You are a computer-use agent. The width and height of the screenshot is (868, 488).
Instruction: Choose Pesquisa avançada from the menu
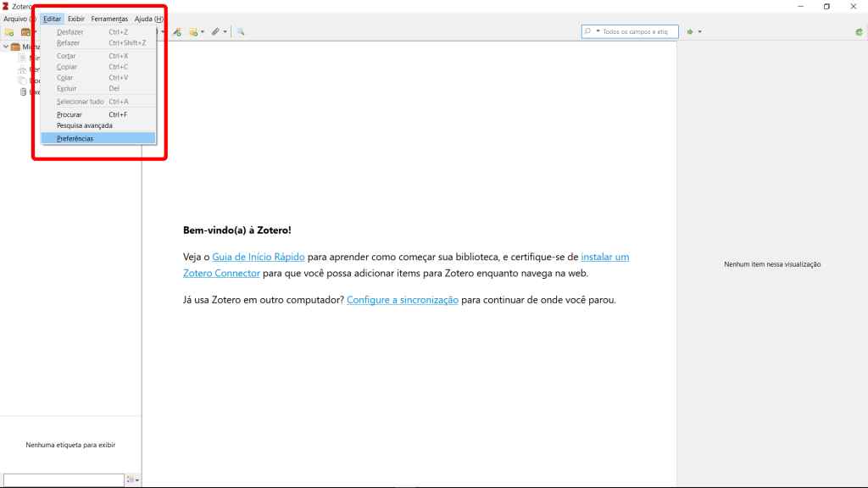84,125
